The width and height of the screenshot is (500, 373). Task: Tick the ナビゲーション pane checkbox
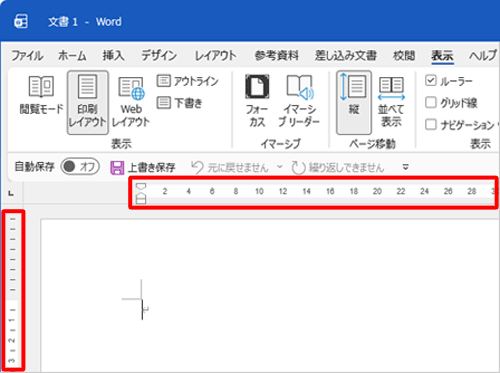(431, 125)
